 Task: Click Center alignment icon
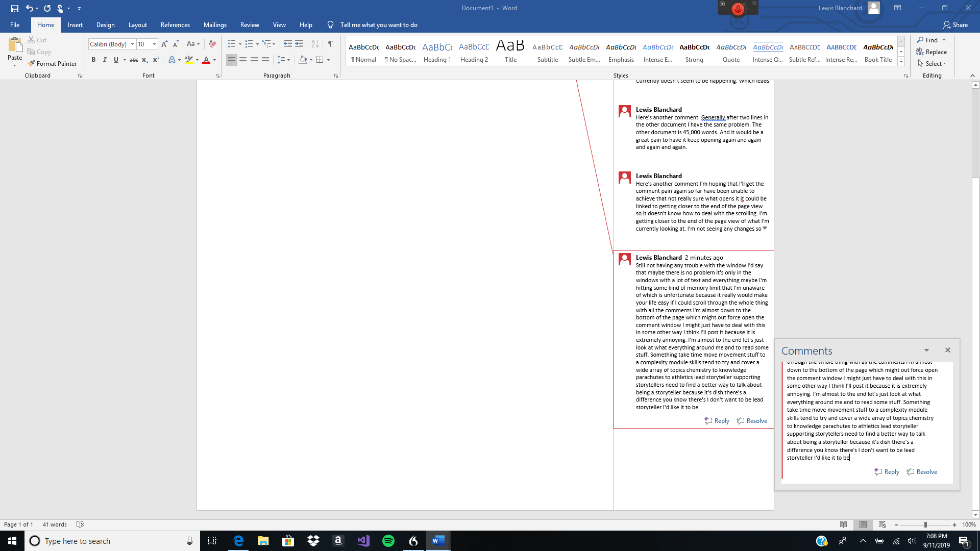coord(243,60)
